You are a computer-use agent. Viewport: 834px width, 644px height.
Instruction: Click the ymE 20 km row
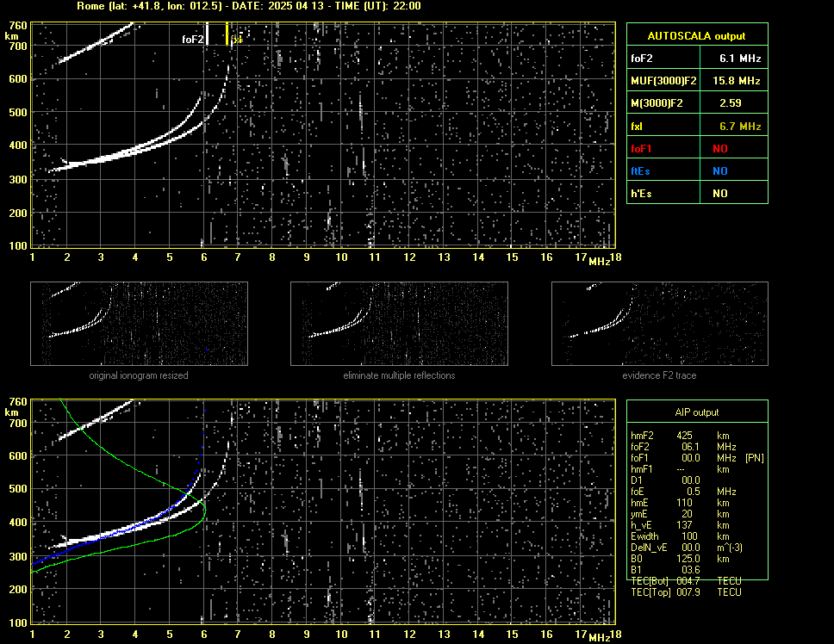684,514
